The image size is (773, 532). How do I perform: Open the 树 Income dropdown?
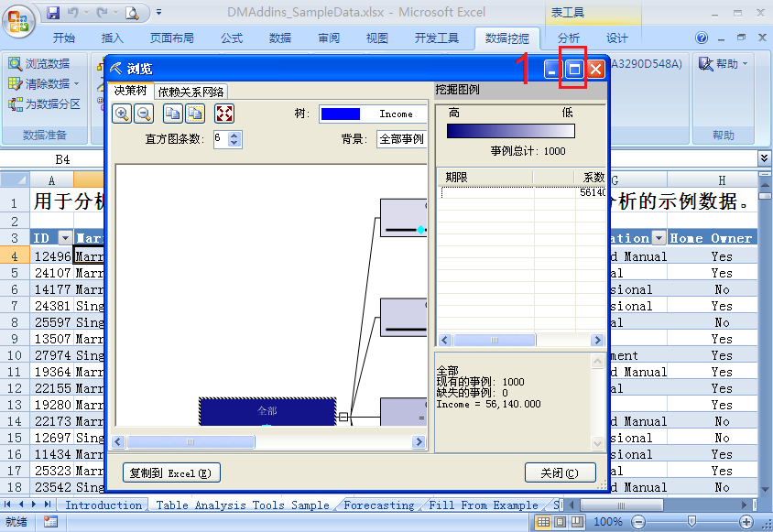tap(373, 114)
